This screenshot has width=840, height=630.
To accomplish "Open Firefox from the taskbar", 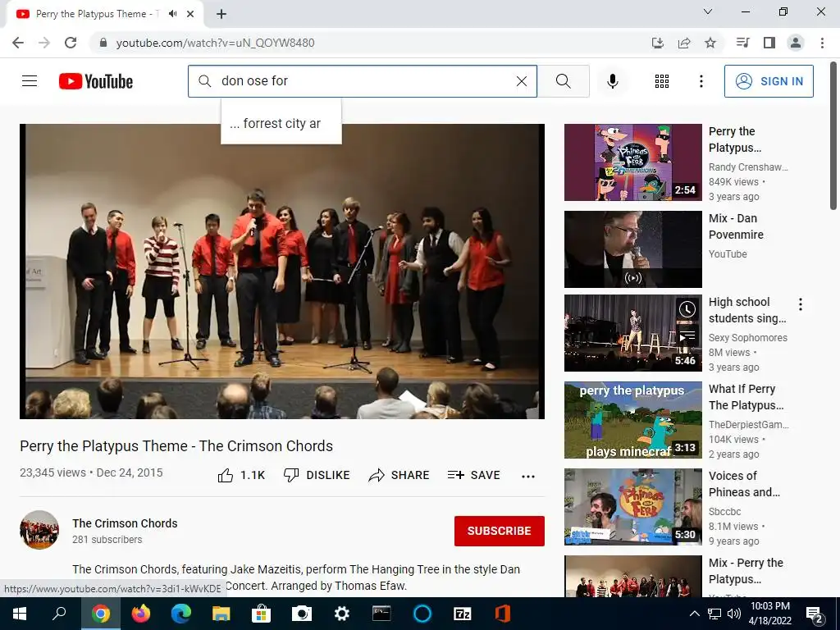I will click(141, 614).
